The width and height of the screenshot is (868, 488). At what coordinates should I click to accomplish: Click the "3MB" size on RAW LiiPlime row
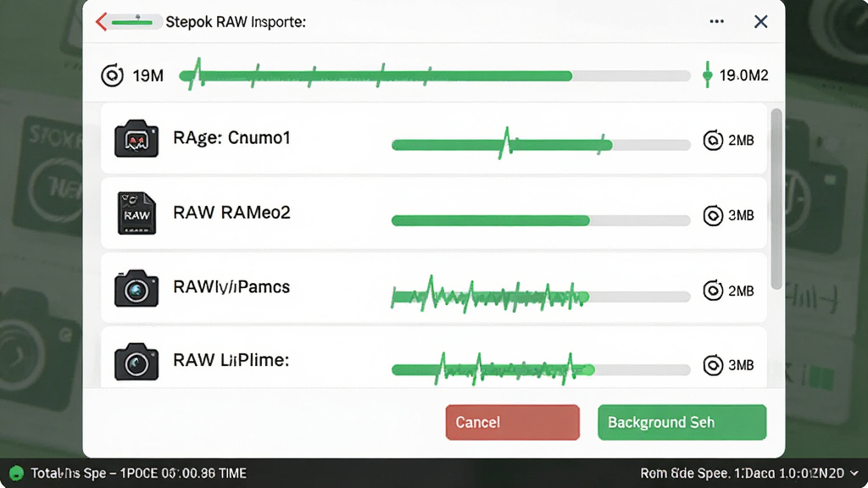tap(741, 365)
